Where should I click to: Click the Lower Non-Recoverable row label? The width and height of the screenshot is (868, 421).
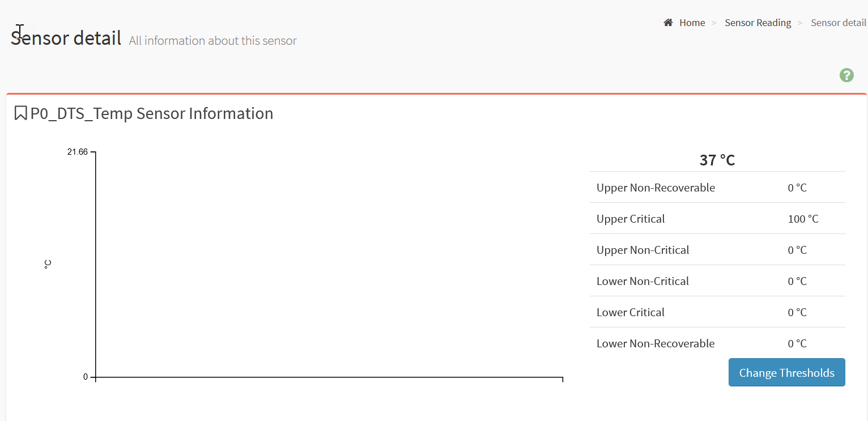point(656,343)
